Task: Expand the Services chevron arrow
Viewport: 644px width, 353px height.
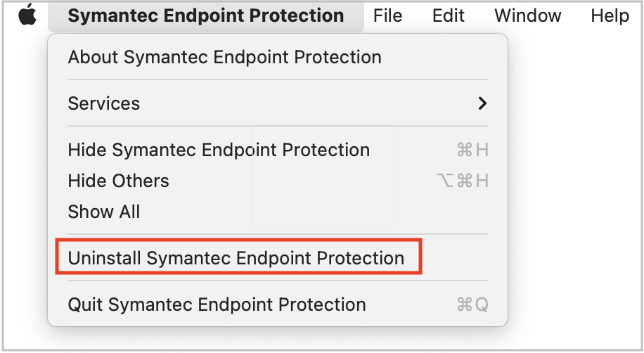Action: pyautogui.click(x=482, y=103)
